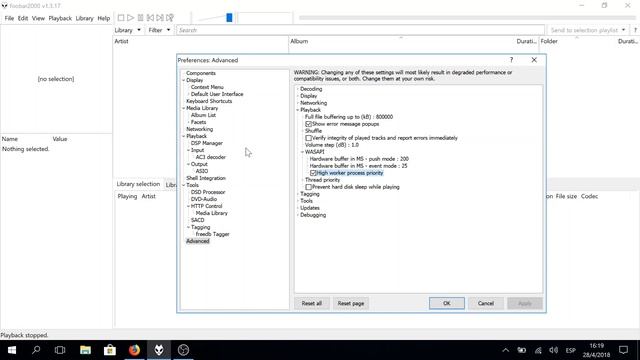
Task: Click the Stop playback toolbar icon
Action: [x=121, y=18]
